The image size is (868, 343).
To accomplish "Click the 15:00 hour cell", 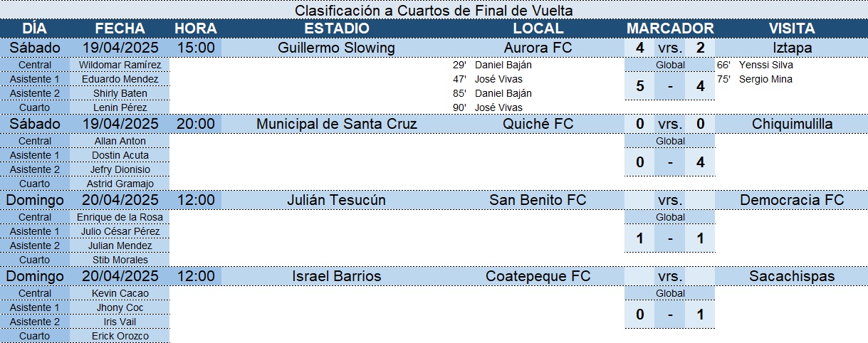I will [x=195, y=48].
